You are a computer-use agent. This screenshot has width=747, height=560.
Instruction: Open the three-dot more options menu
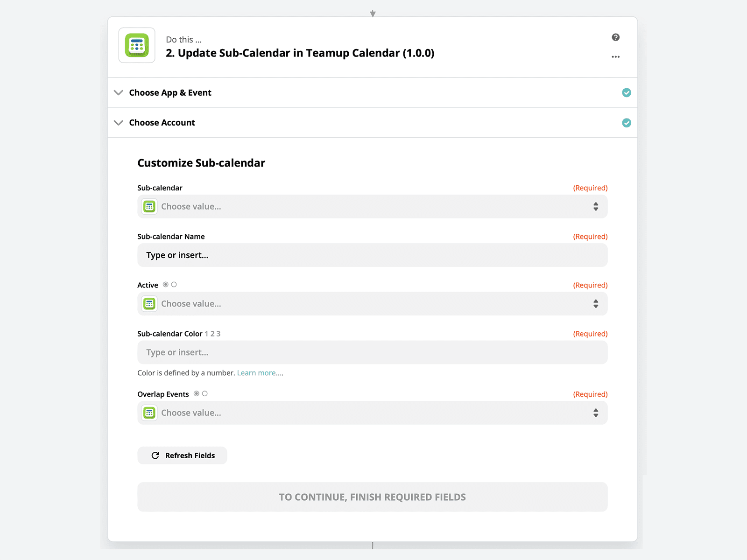[615, 57]
